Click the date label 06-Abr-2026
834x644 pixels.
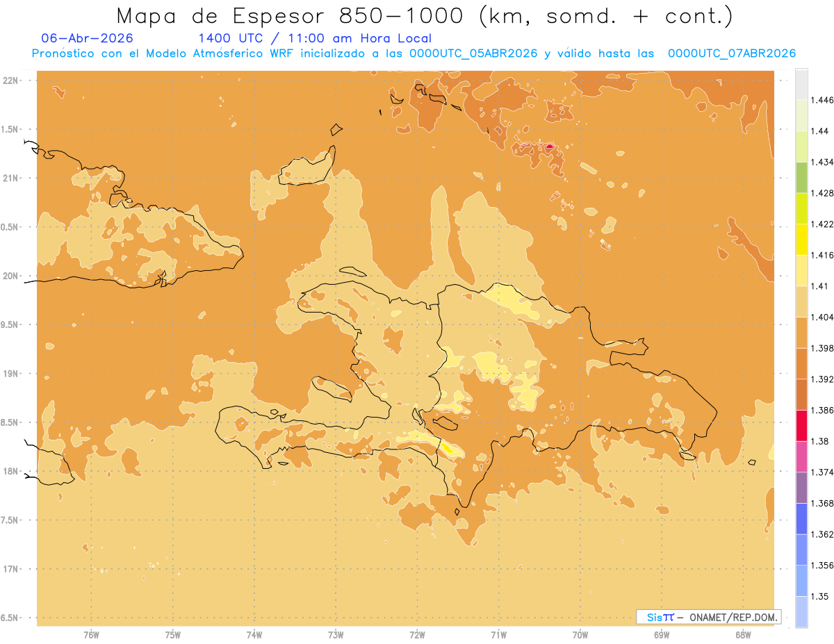tap(88, 38)
